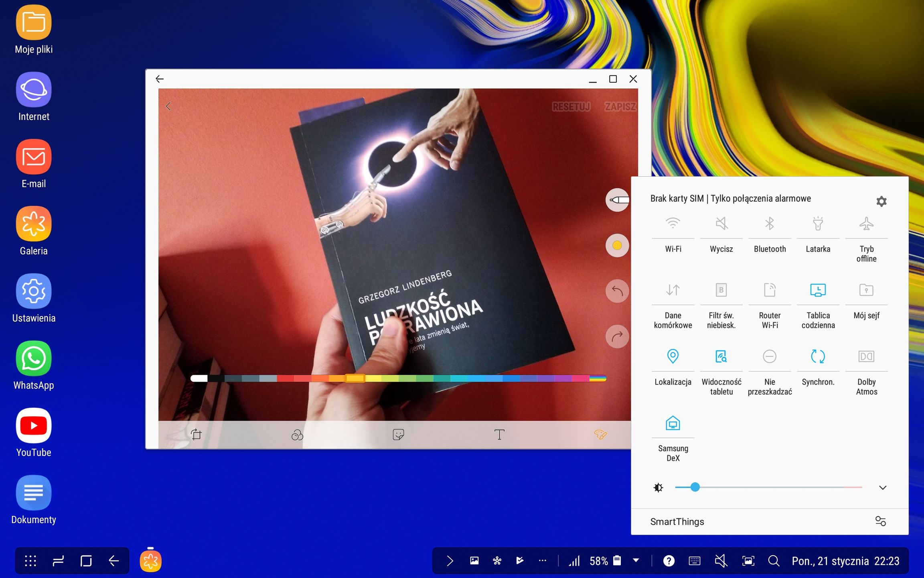Expand brightness options chevron
This screenshot has height=578, width=924.
[882, 488]
